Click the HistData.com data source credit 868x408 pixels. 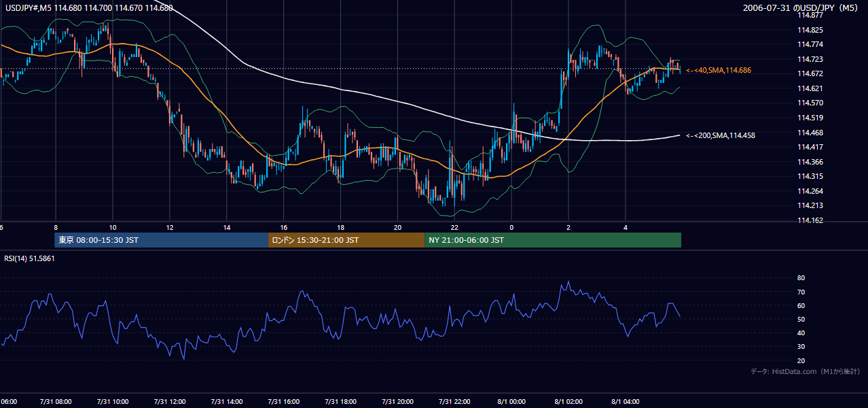point(806,371)
